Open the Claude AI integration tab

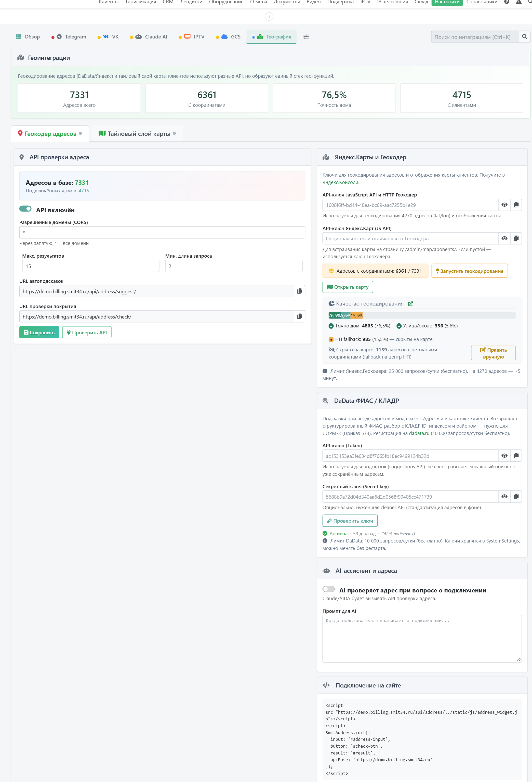149,37
